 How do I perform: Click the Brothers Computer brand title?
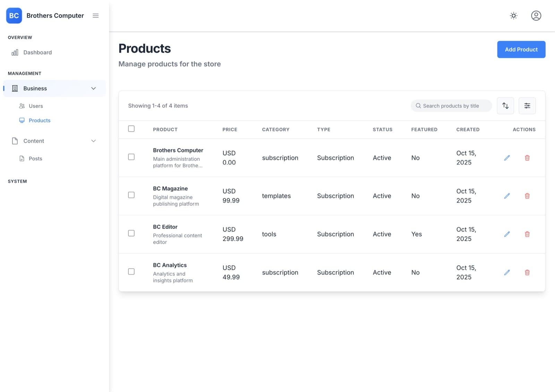[x=55, y=16]
